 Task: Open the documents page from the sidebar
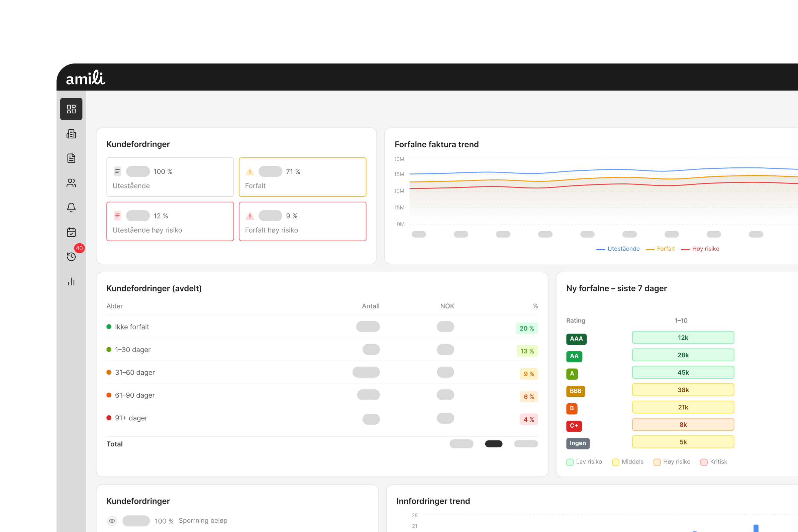click(x=71, y=158)
